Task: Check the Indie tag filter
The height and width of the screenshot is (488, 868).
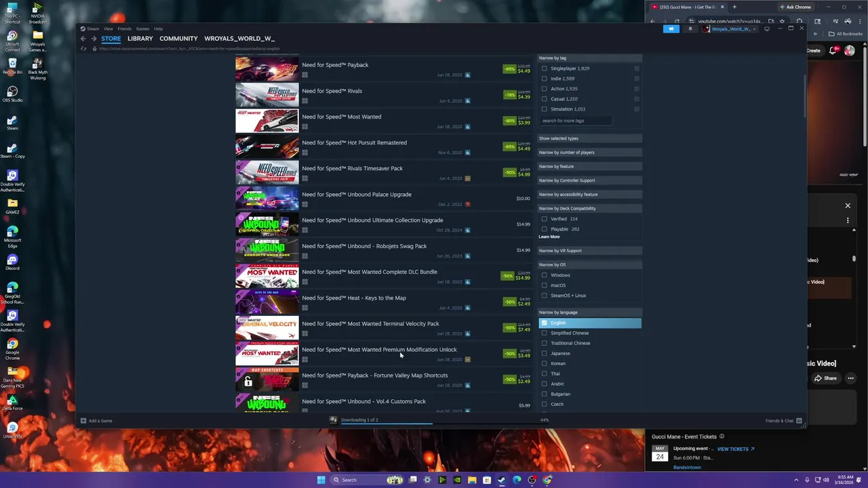Action: coord(544,79)
